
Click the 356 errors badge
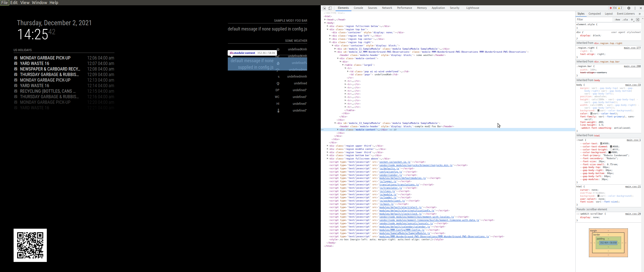pos(615,8)
